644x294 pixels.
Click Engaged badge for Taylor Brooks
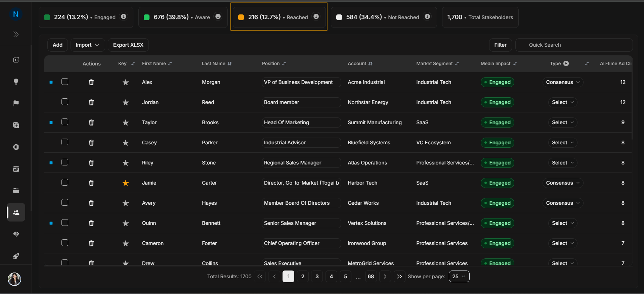point(497,122)
